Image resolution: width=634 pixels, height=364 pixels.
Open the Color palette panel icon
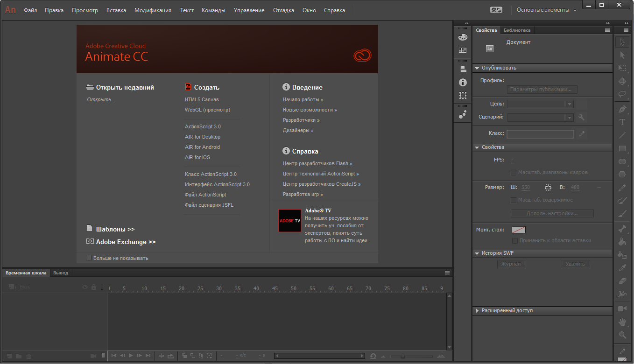point(463,37)
